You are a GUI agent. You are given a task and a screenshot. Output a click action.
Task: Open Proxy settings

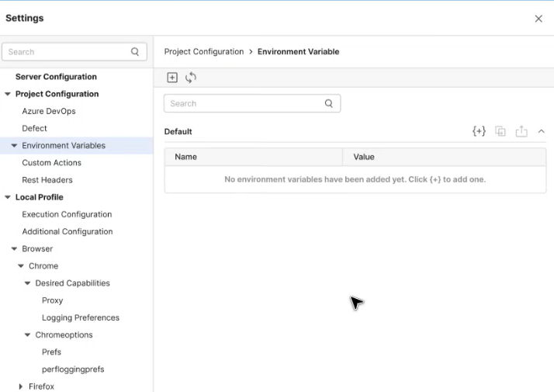[x=52, y=300]
